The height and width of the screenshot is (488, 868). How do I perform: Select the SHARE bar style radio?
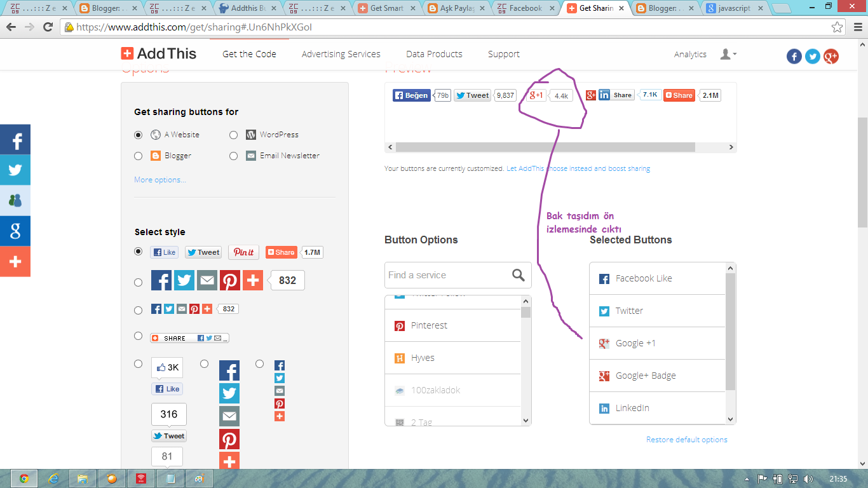[x=139, y=335]
